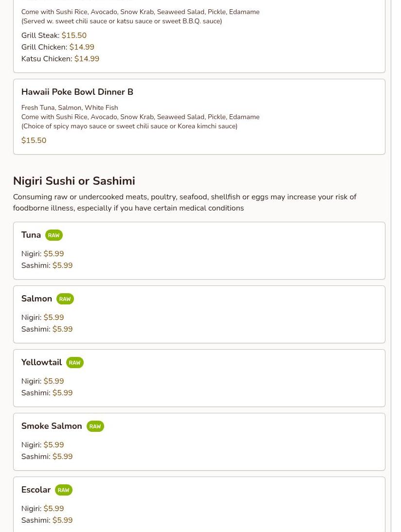Click the RAW badge next to Escolar
Screen dimensions: 401x532
click(63, 490)
